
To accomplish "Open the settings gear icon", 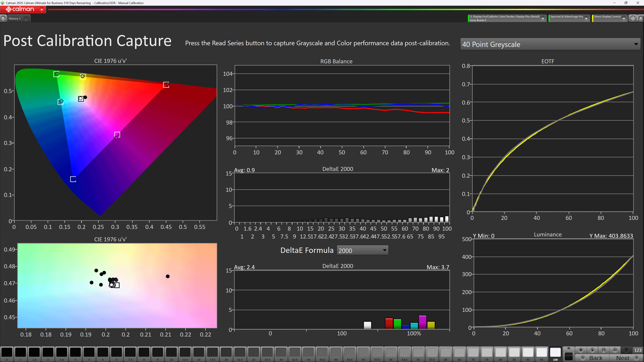I will pyautogui.click(x=633, y=18).
